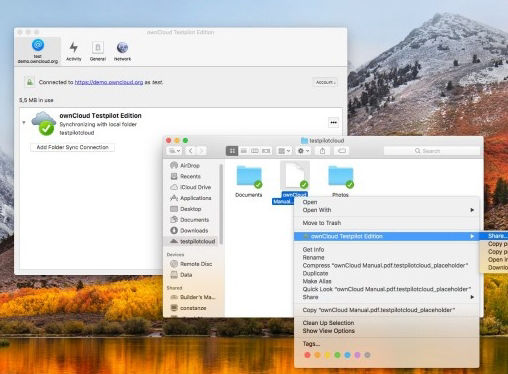Image resolution: width=508 pixels, height=374 pixels.
Task: Select the test demo.owncloud.org account tab
Action: click(38, 51)
